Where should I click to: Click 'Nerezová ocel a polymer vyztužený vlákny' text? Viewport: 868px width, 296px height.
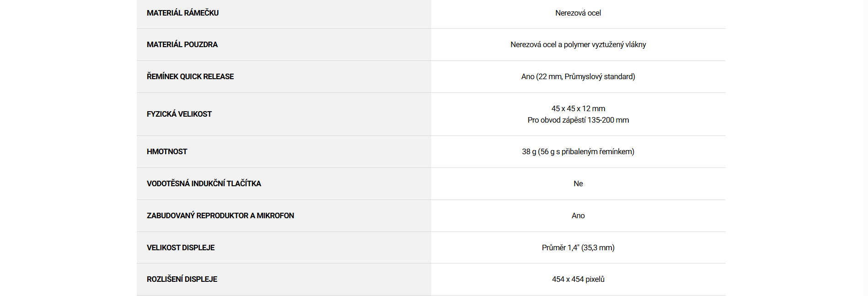pyautogui.click(x=578, y=44)
